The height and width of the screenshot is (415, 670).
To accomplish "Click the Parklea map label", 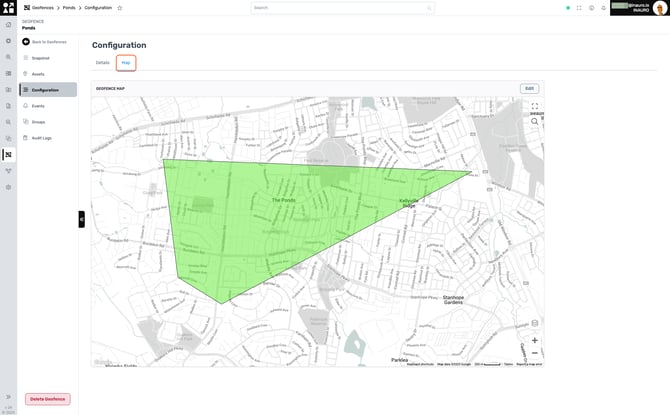I will tap(400, 360).
